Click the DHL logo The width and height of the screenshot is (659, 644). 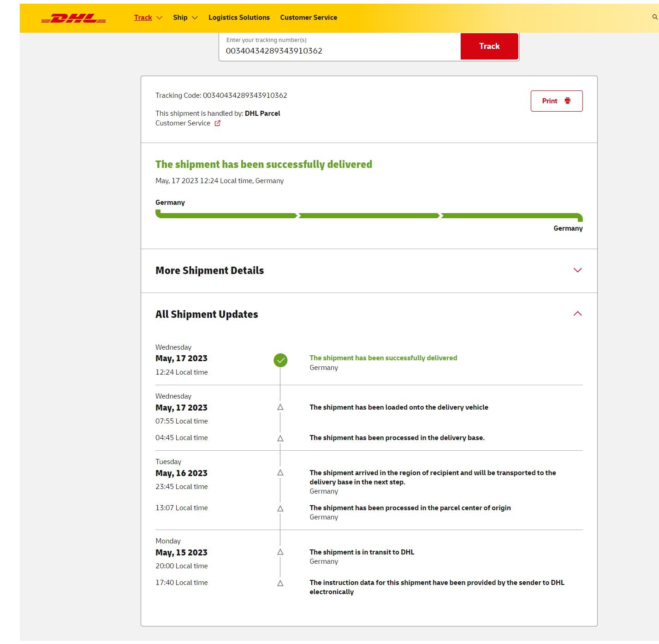coord(74,18)
